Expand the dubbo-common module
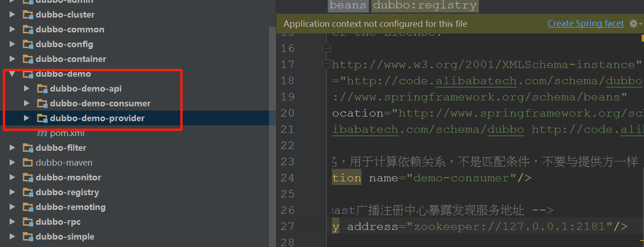Image resolution: width=644 pixels, height=247 pixels. 12,30
